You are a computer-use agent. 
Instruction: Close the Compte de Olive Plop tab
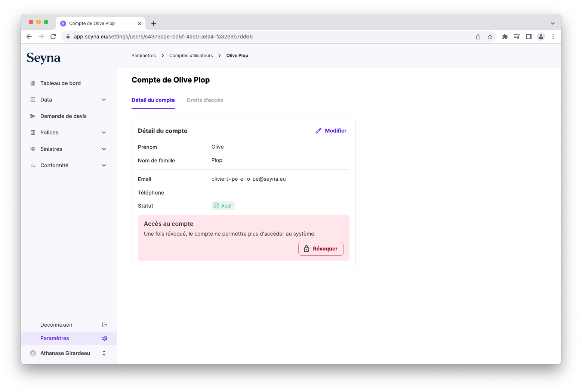139,24
